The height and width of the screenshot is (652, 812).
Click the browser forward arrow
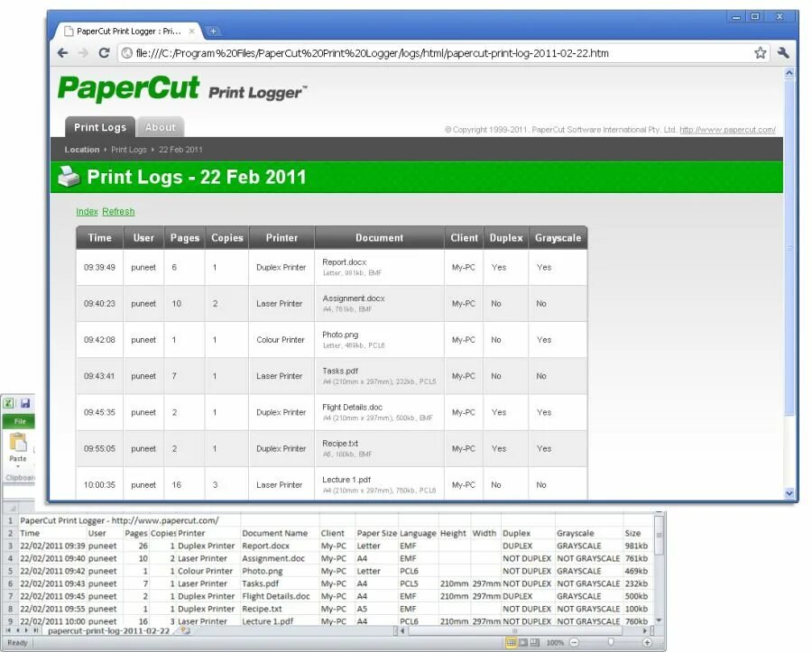point(83,53)
